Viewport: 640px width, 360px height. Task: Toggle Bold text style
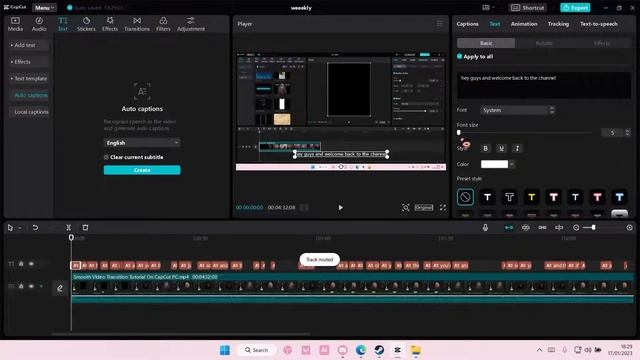click(x=485, y=148)
